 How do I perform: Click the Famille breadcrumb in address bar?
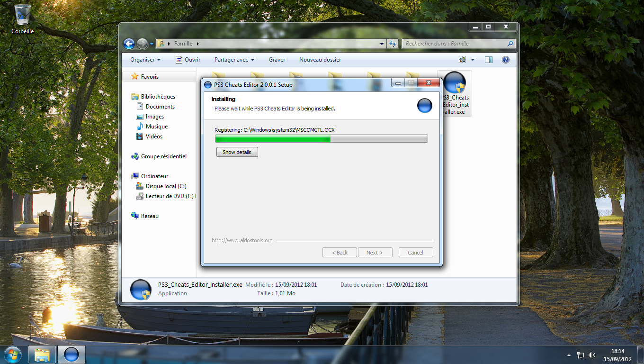(x=183, y=44)
